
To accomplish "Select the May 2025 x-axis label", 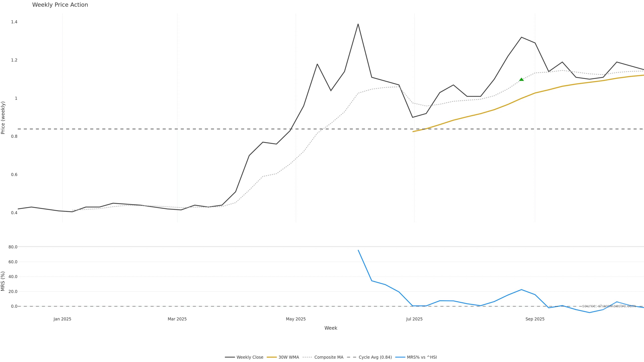I will 296,319.
